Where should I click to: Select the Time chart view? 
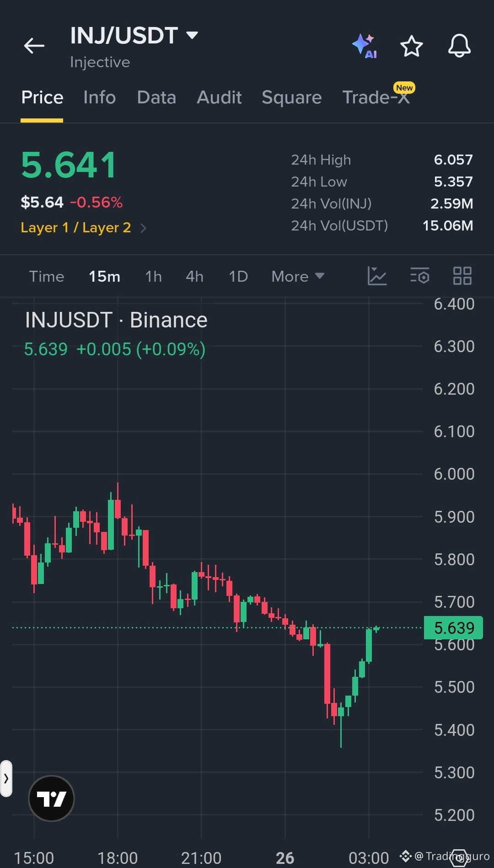tap(47, 276)
